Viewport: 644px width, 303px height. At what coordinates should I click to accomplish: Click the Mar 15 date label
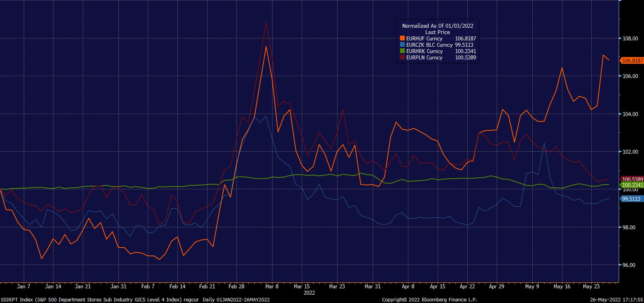(x=302, y=286)
